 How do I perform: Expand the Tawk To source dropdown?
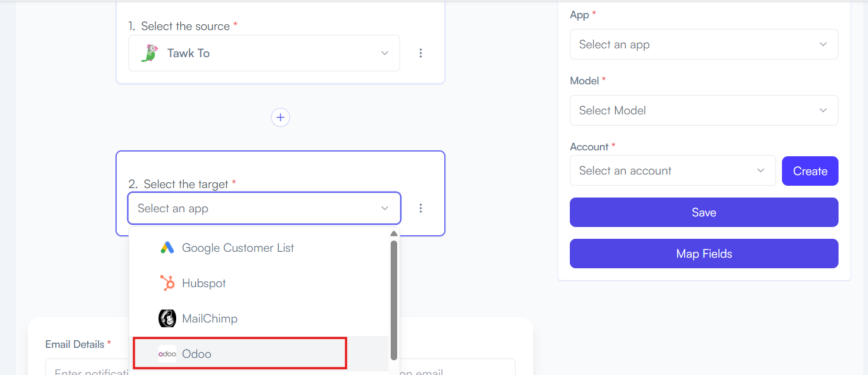click(264, 53)
